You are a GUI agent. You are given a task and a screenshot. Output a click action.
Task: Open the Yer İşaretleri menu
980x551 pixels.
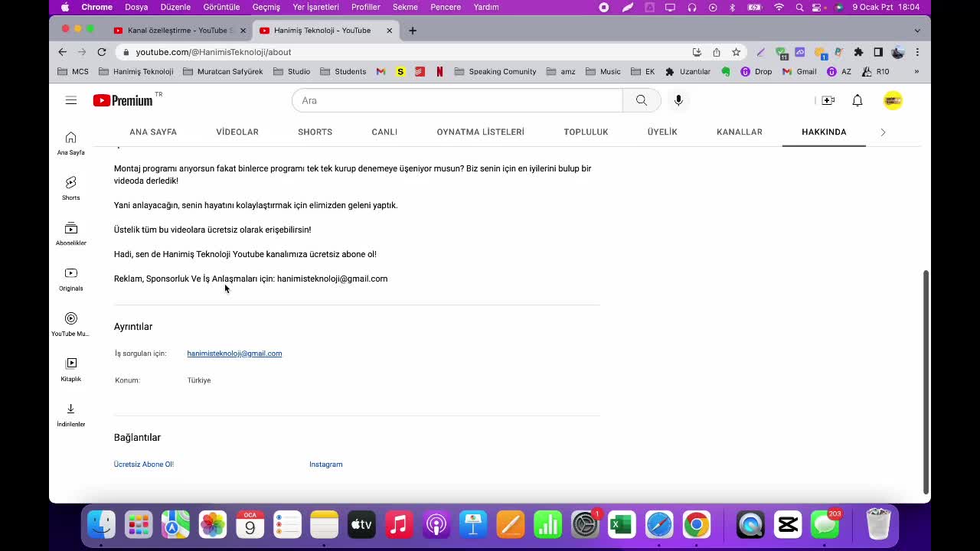coord(315,7)
